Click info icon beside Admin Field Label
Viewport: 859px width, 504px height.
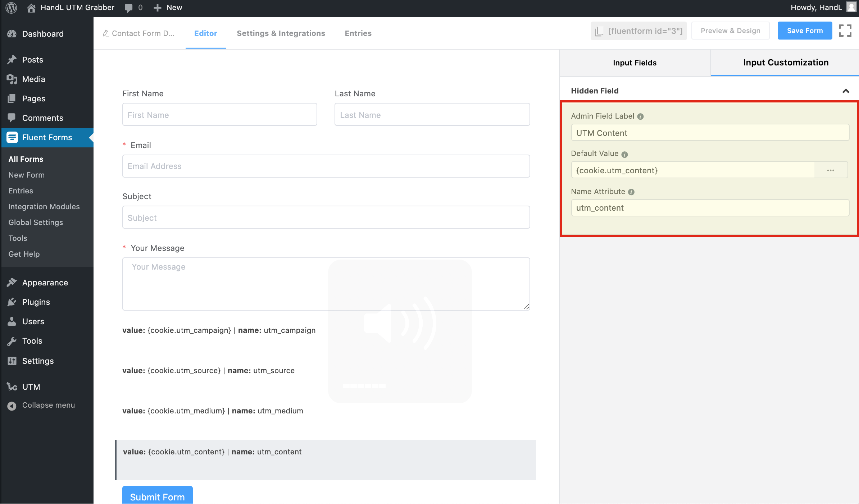tap(640, 116)
